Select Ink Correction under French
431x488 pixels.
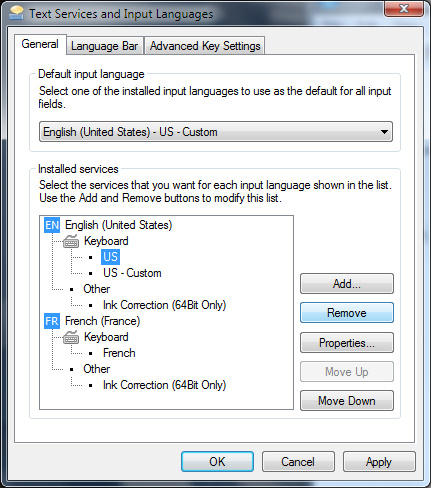click(164, 385)
